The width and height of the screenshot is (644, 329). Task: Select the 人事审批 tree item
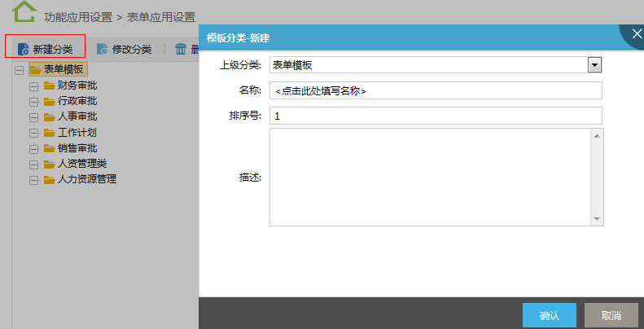pos(77,116)
